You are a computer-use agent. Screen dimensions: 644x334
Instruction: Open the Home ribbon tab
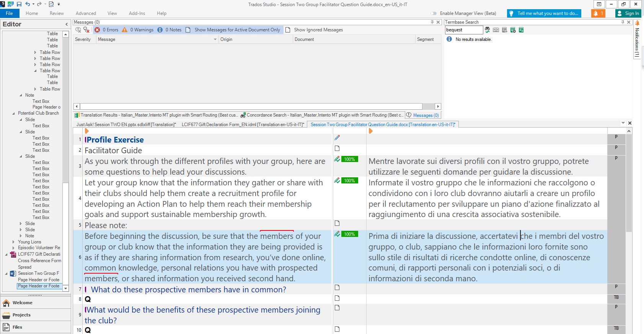[x=32, y=13]
